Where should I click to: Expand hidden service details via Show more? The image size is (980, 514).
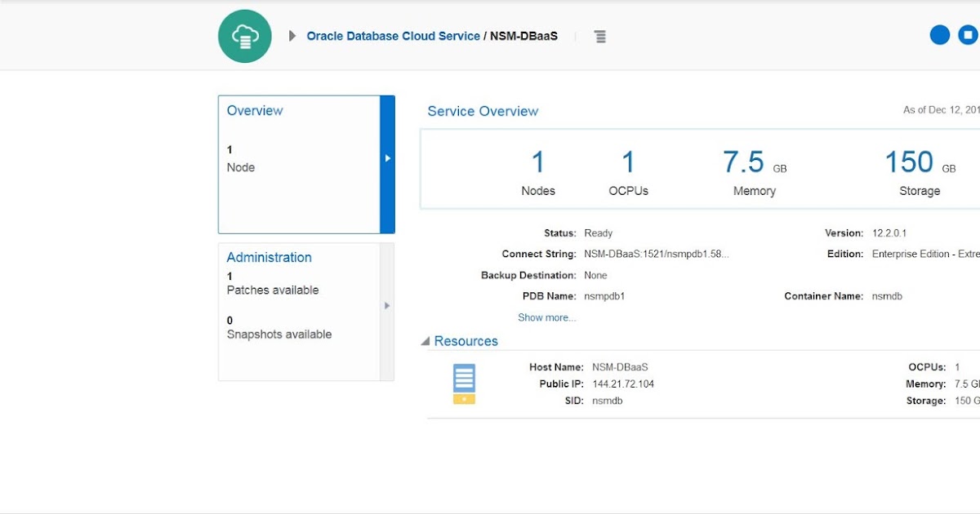point(546,317)
